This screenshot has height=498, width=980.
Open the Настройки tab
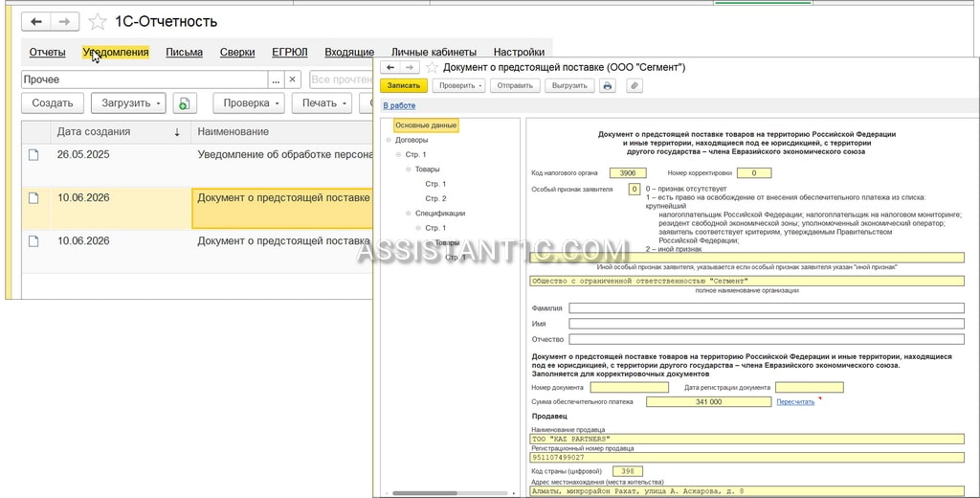click(x=519, y=53)
